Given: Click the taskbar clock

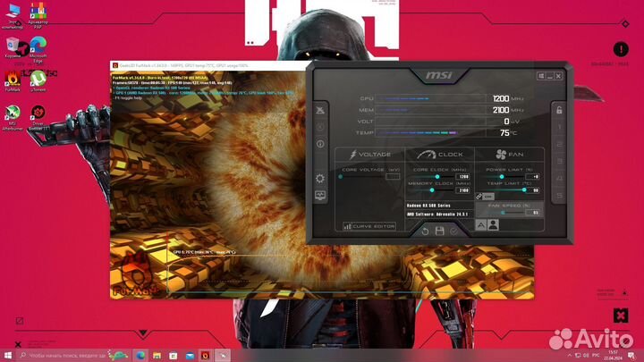Looking at the screenshot, I should point(613,356).
